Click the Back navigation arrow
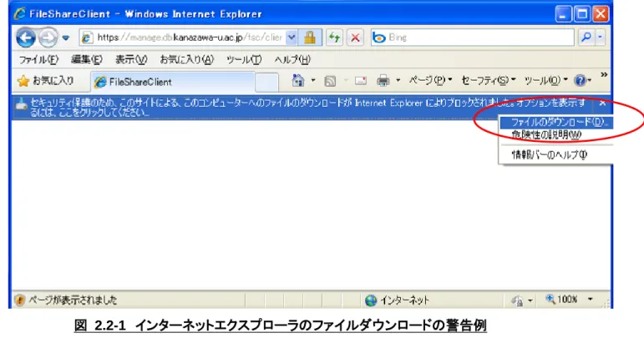Screen dimensions: 644x338 pos(25,38)
